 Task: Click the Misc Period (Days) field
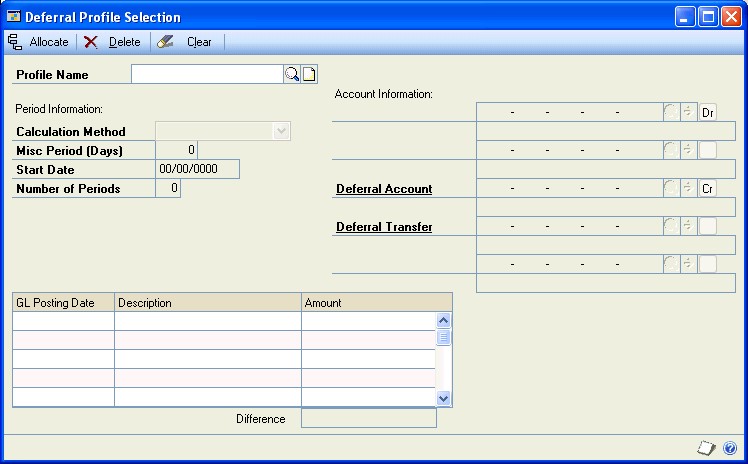[x=177, y=150]
